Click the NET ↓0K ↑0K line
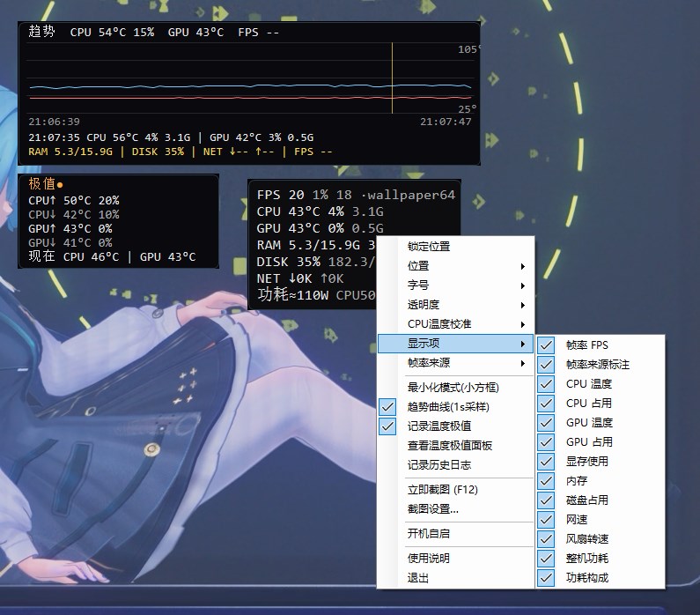The width and height of the screenshot is (700, 615). point(300,278)
